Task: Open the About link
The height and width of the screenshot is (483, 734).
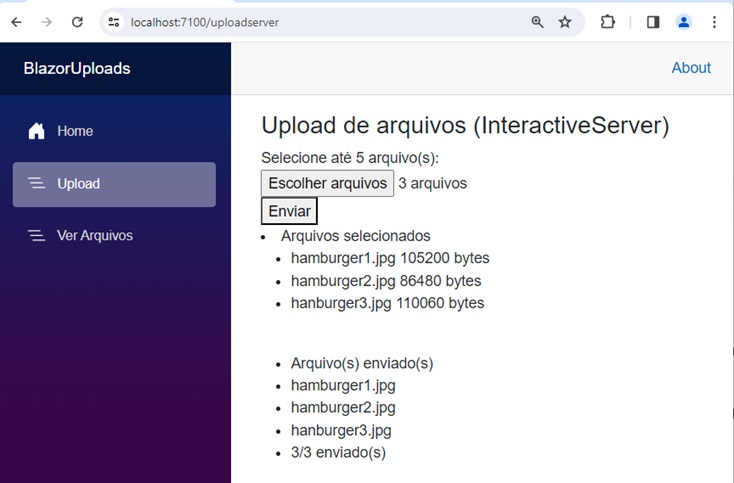Action: click(x=691, y=68)
